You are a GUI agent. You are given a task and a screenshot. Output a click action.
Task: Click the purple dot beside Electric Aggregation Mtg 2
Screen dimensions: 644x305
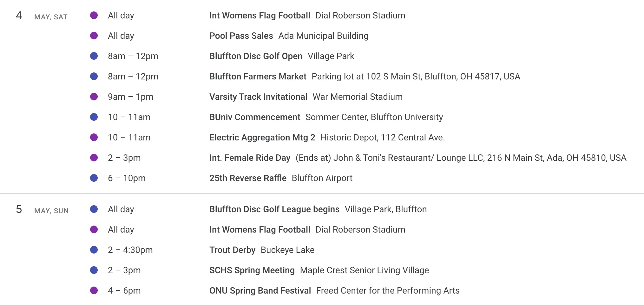[94, 137]
